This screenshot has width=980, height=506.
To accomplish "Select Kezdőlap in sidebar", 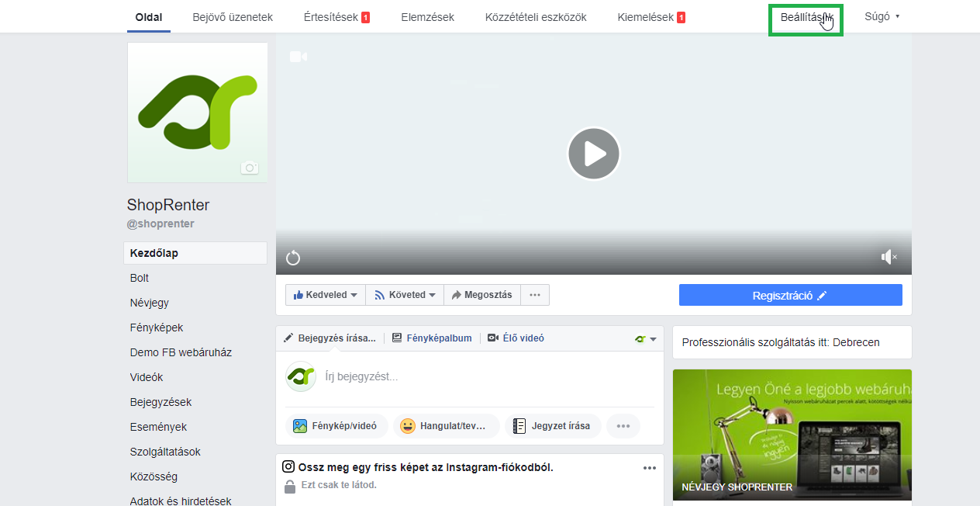I will point(195,253).
